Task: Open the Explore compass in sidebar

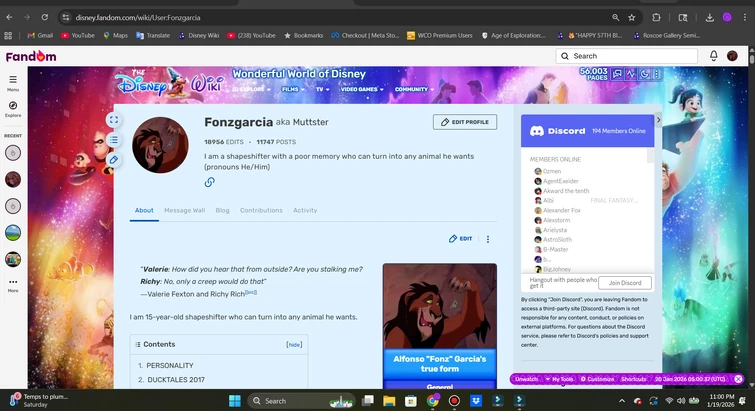Action: point(13,109)
